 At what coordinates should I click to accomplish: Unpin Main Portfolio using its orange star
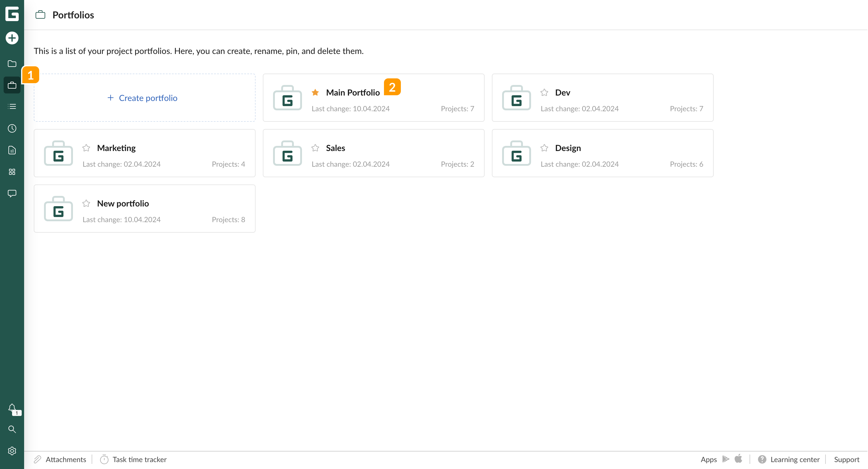click(315, 92)
